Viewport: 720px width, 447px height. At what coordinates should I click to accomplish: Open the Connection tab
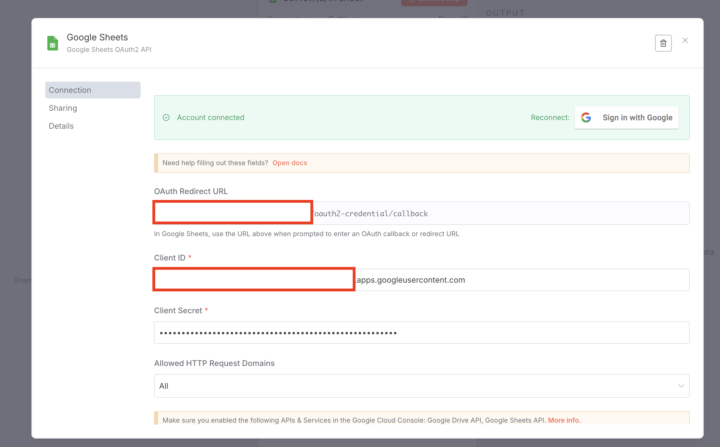coord(93,90)
